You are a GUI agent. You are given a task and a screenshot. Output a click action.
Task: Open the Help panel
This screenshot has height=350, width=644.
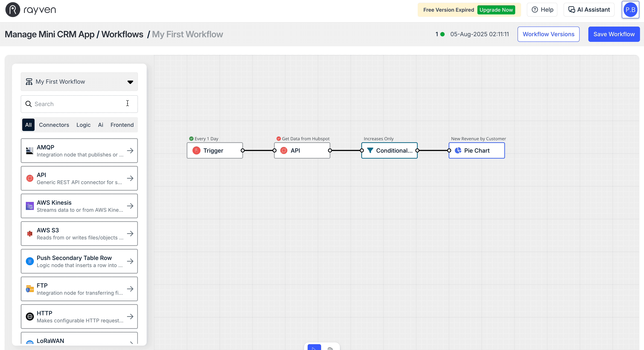542,9
